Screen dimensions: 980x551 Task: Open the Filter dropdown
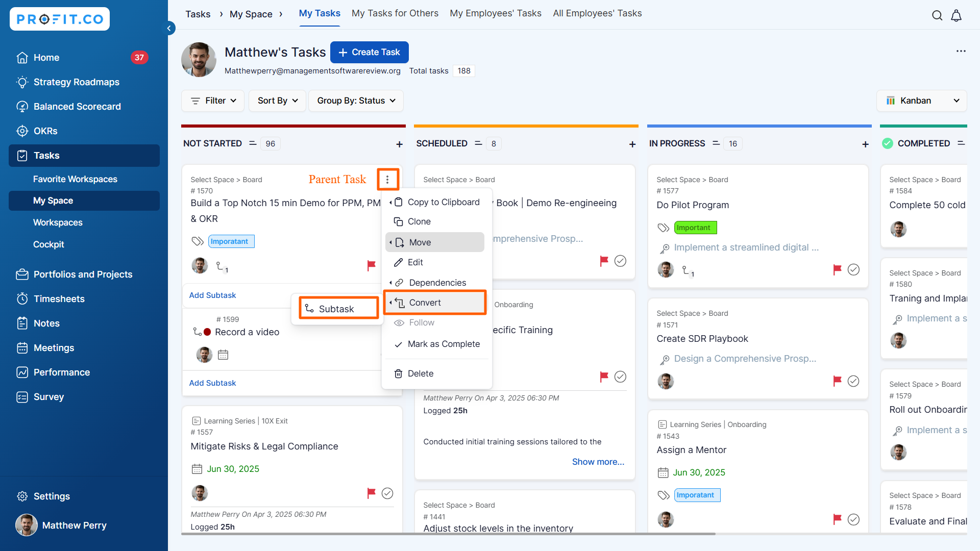pos(213,101)
